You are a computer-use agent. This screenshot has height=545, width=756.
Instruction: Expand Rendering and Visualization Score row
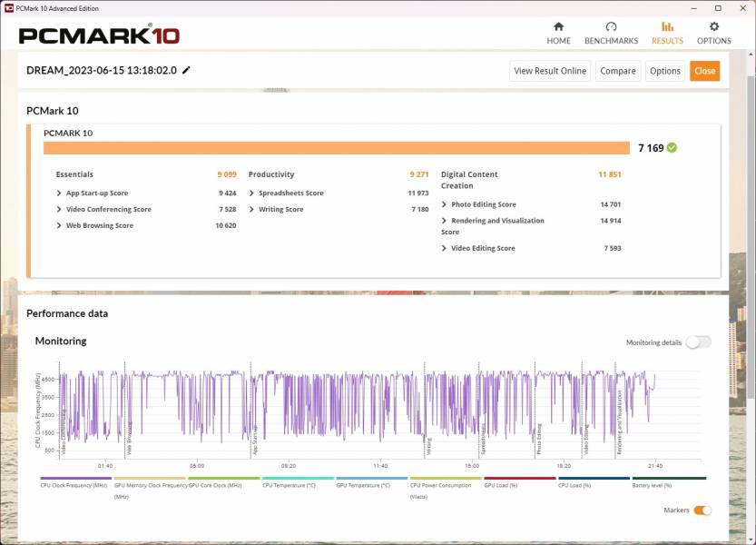pos(444,221)
